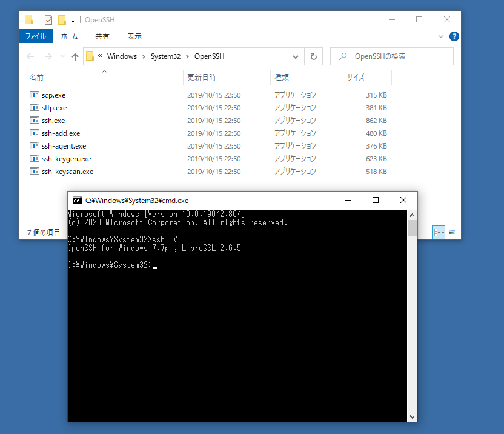This screenshot has width=504, height=434.
Task: Sort files by 更新日時 column header
Action: click(x=202, y=78)
